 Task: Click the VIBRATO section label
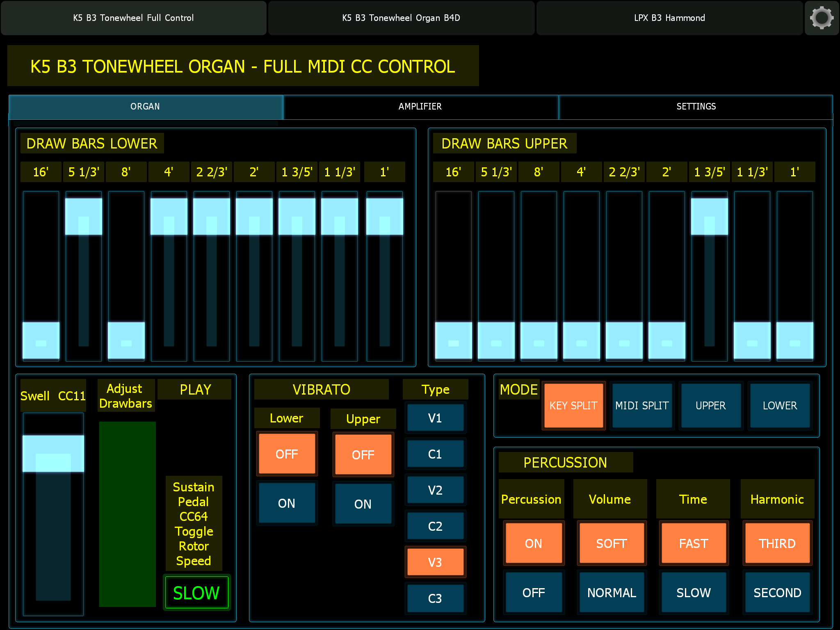(x=322, y=389)
